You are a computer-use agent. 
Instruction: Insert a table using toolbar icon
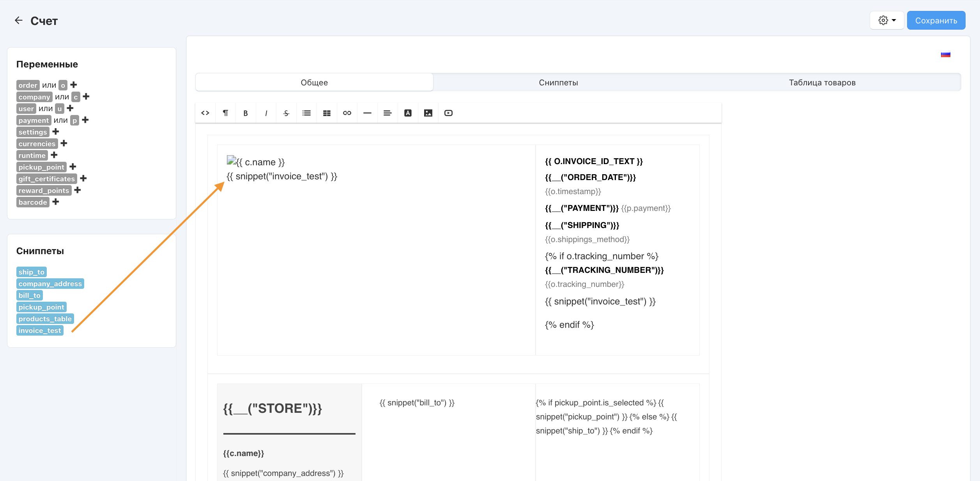[327, 113]
